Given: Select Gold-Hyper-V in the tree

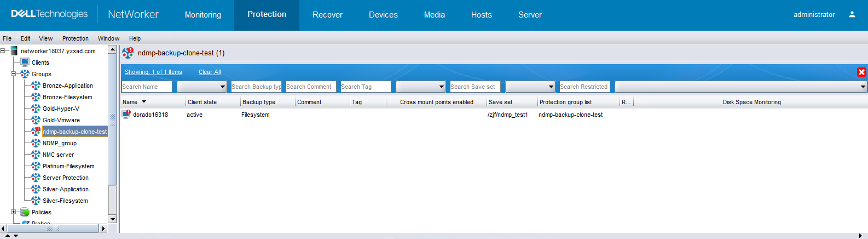Looking at the screenshot, I should [61, 109].
